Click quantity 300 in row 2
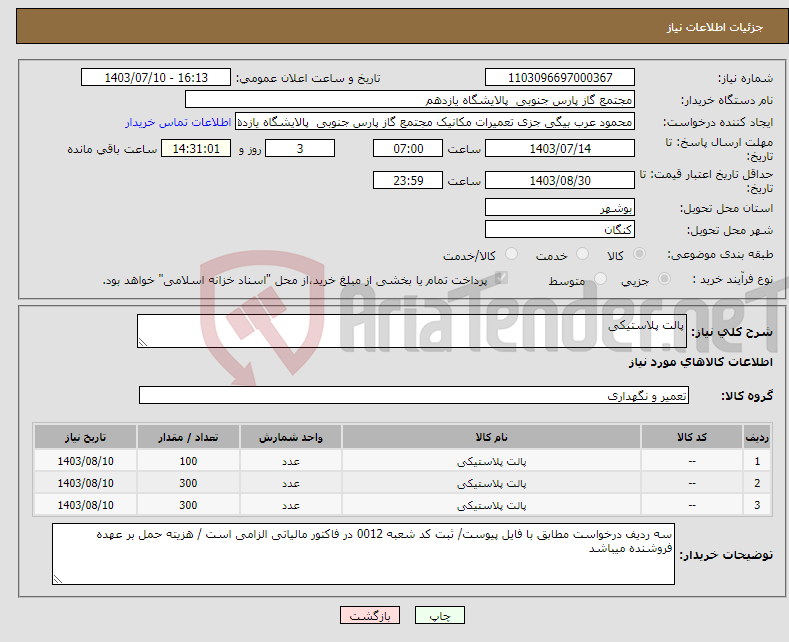This screenshot has width=789, height=642. tap(188, 483)
